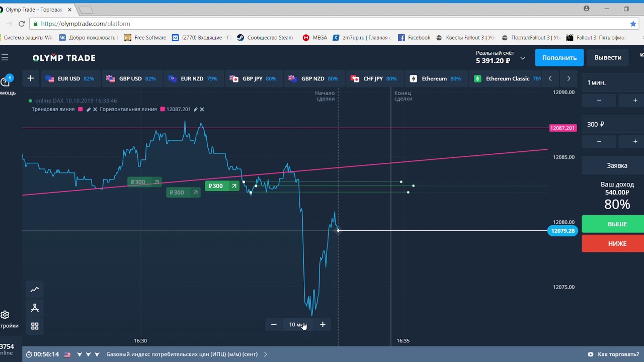Switch to the CHF JPY asset tab

374,78
